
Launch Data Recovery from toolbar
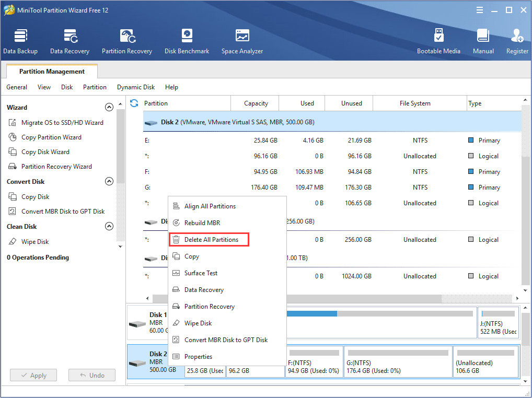click(x=70, y=41)
